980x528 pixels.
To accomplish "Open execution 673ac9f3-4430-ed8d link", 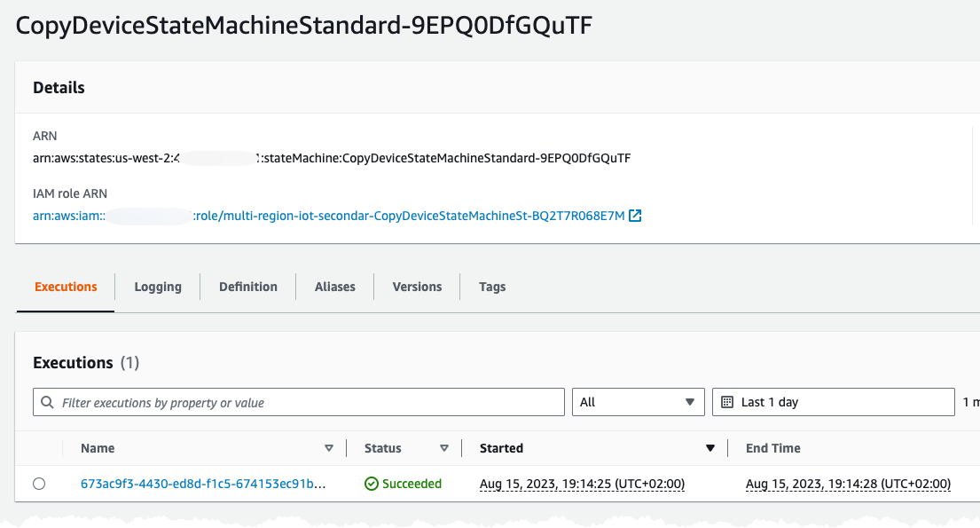I will (203, 484).
